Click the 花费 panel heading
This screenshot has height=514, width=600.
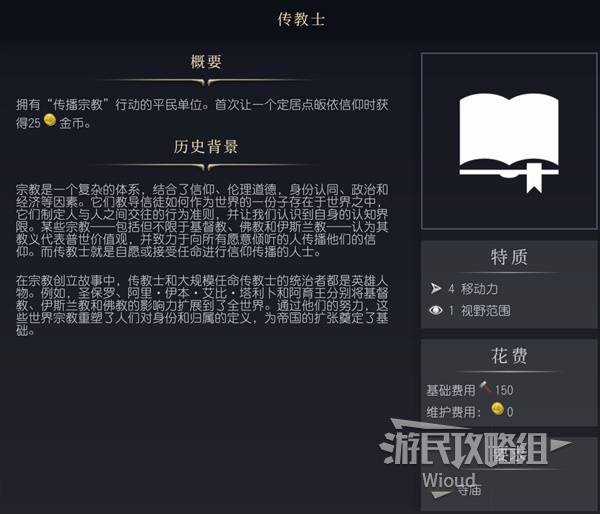(x=509, y=356)
